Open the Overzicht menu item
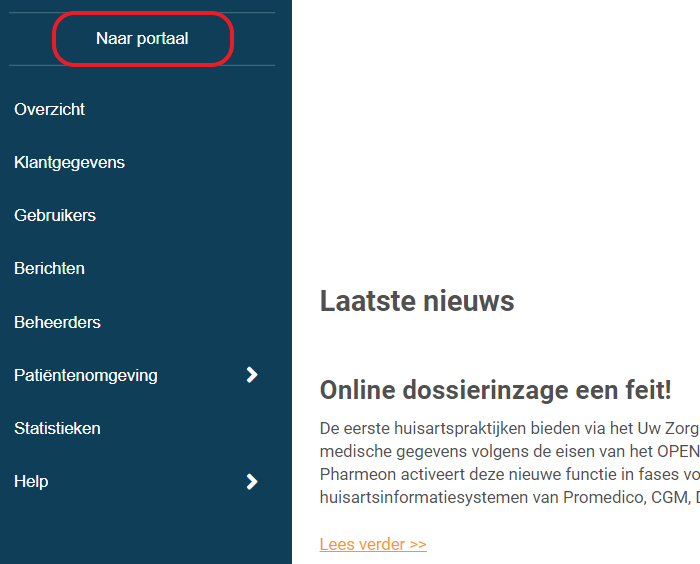Image resolution: width=700 pixels, height=564 pixels. tap(50, 109)
